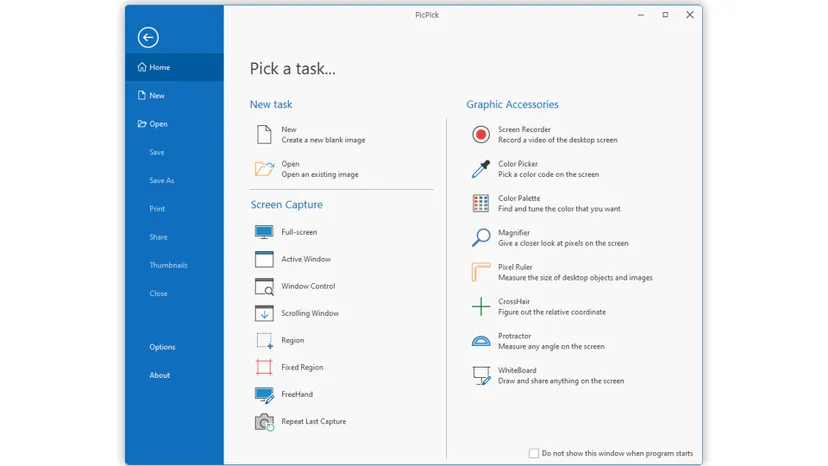Click the Protractor icon
The width and height of the screenshot is (828, 466).
[481, 341]
